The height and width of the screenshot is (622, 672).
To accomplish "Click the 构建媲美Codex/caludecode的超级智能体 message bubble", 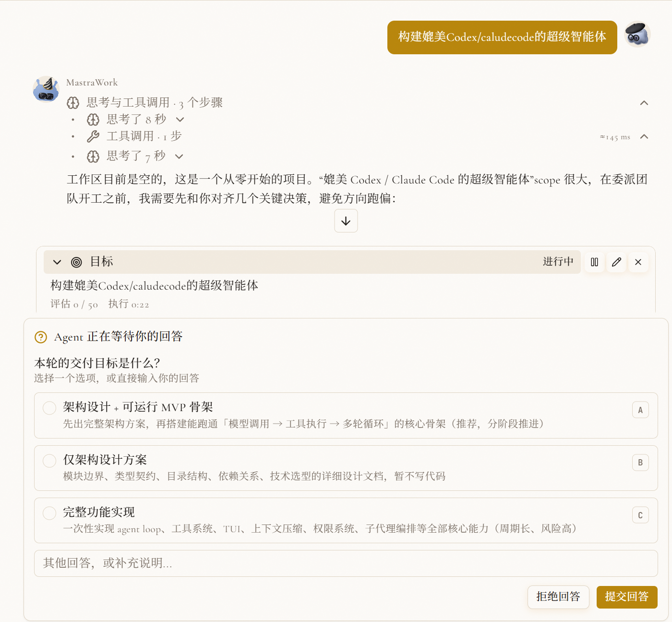I will coord(502,37).
